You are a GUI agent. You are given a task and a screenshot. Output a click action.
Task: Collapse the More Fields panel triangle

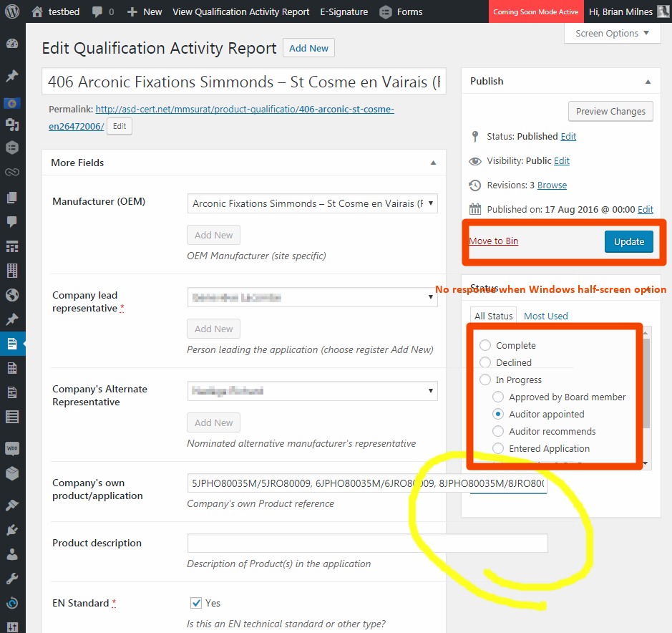pos(433,163)
